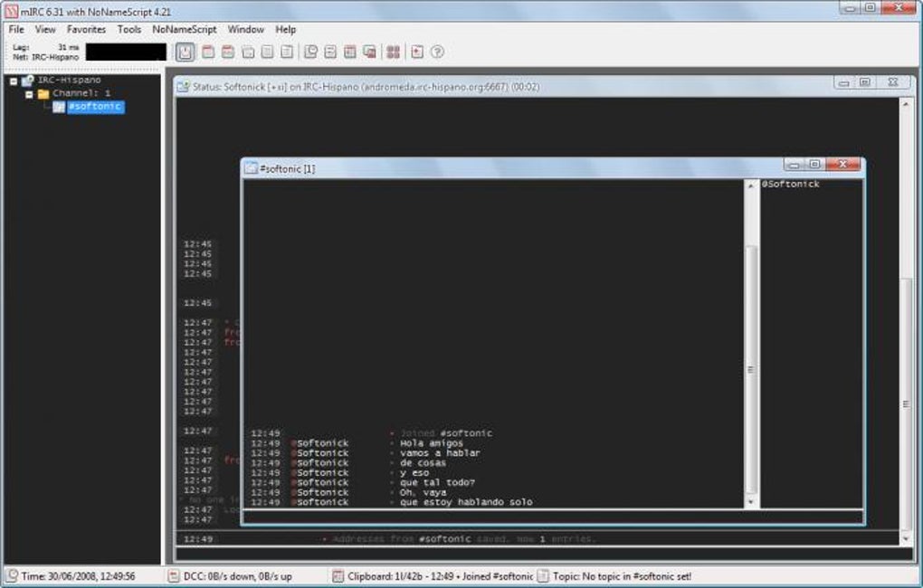Select the #softonic channel in the tree

tap(95, 107)
